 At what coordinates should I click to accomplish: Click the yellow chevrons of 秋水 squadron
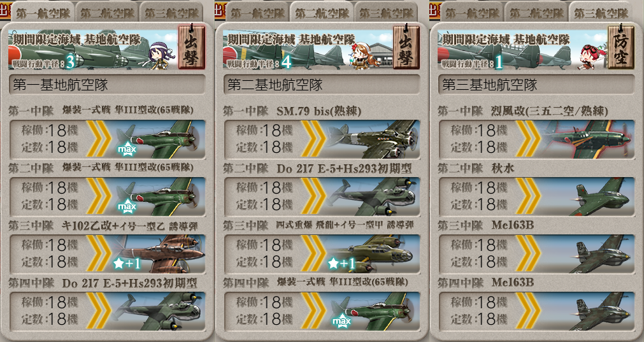pyautogui.click(x=528, y=197)
